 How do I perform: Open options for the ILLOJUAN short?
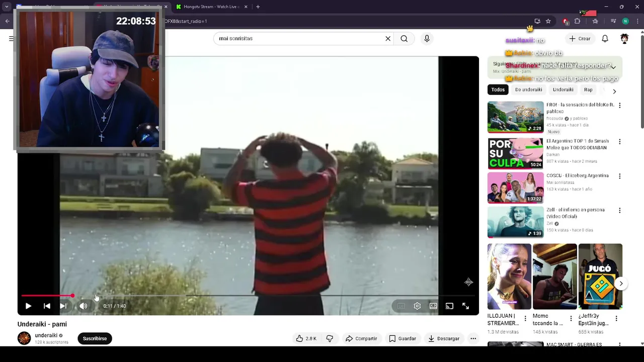pyautogui.click(x=525, y=318)
